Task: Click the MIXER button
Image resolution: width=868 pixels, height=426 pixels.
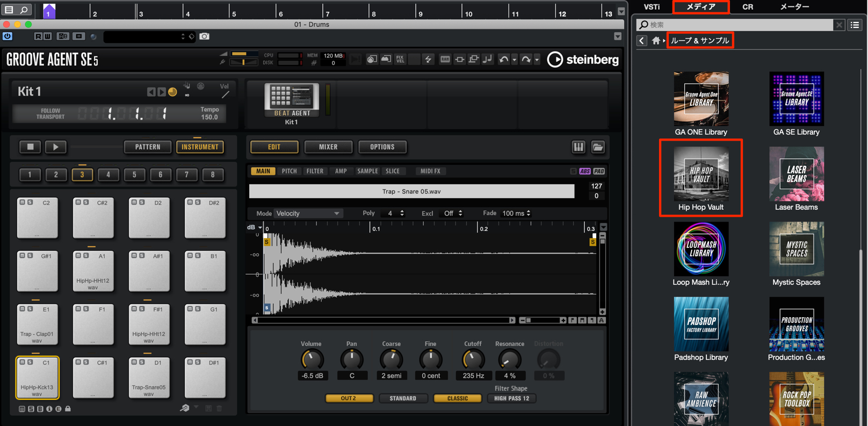Action: click(x=328, y=147)
